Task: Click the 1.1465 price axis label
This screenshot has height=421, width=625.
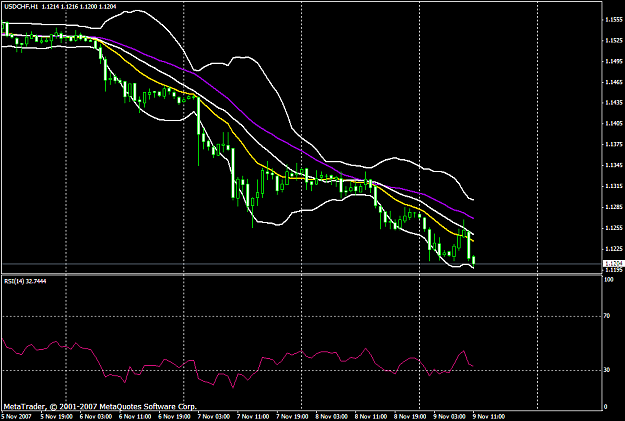Action: [x=614, y=82]
